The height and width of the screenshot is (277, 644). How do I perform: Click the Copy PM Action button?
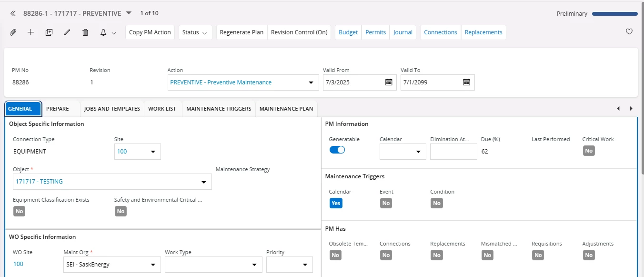[150, 32]
